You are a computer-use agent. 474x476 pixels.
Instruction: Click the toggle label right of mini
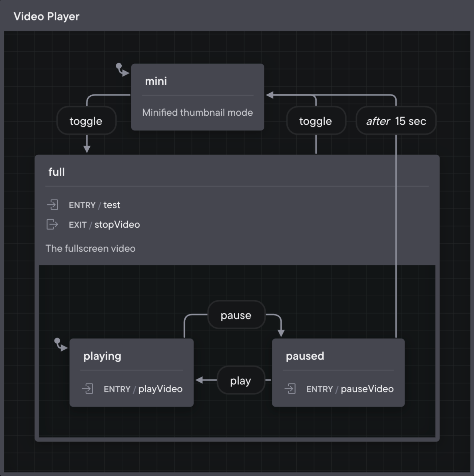(x=316, y=121)
